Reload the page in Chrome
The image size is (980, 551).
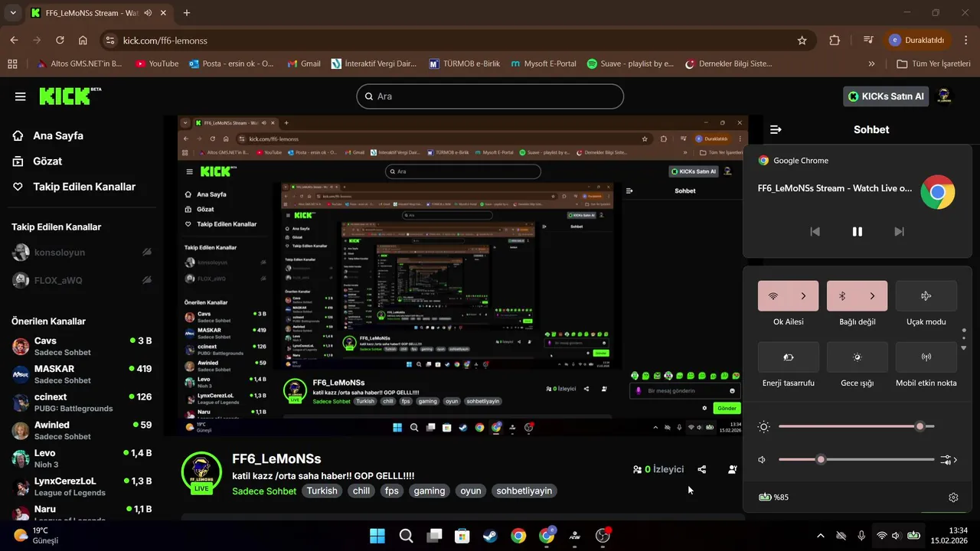[60, 40]
